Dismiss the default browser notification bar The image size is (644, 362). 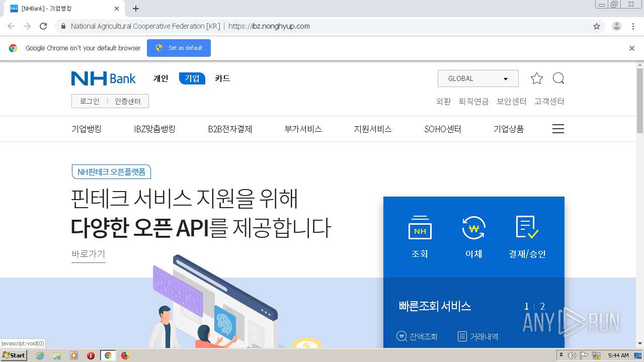(632, 48)
